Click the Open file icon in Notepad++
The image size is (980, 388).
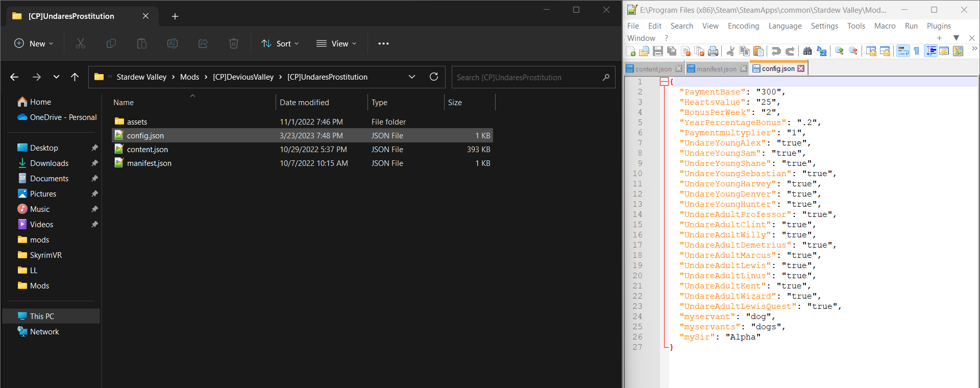click(x=644, y=51)
